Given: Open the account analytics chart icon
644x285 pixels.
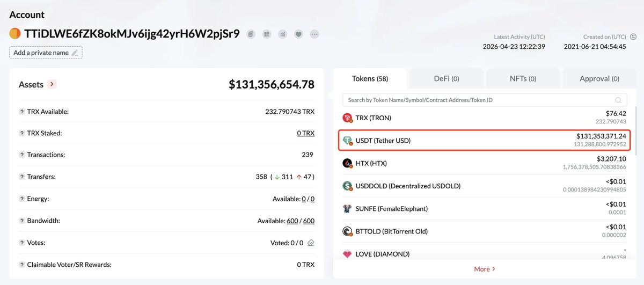Looking at the screenshot, I should pos(283,34).
